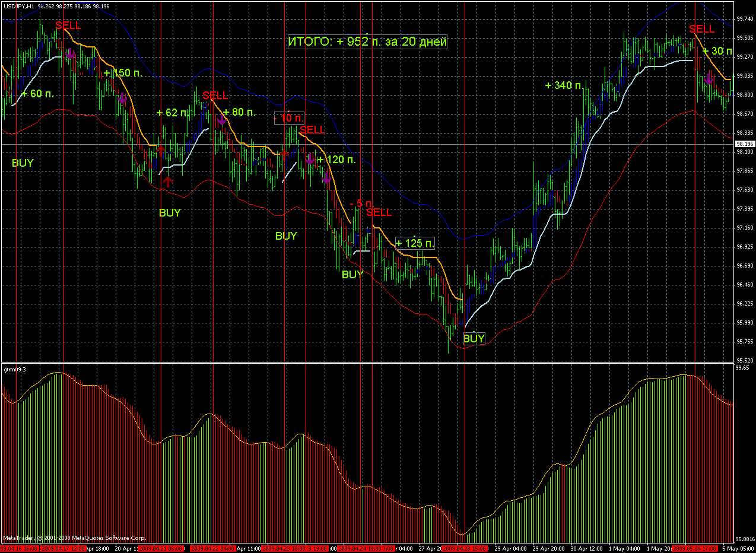
Task: Select the - 5 п. loss label
Action: pos(361,204)
